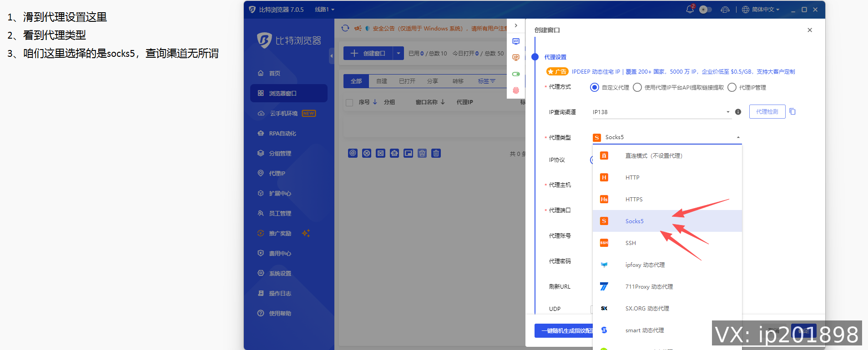Tick the select-all checkbox in table header
This screenshot has height=350, width=868.
pos(349,103)
